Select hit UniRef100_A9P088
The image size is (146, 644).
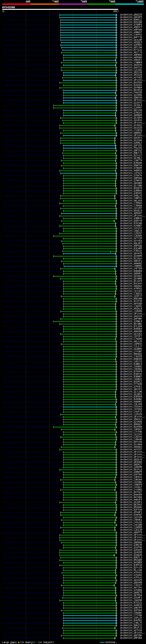pos(131,30)
